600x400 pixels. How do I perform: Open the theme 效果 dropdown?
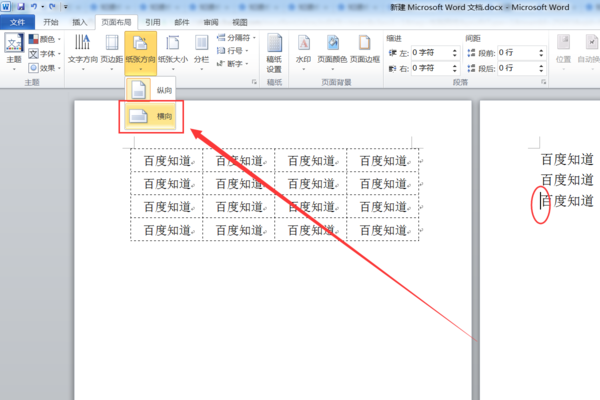tap(45, 68)
